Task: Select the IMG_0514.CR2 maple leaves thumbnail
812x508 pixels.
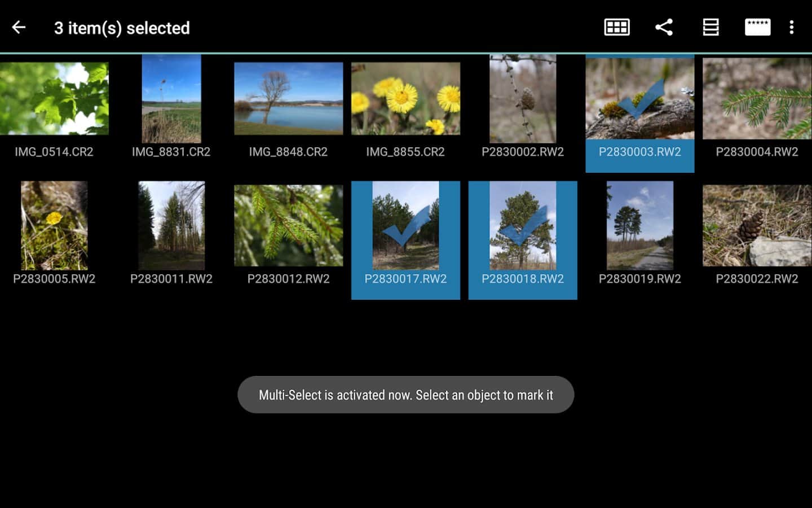Action: point(54,99)
